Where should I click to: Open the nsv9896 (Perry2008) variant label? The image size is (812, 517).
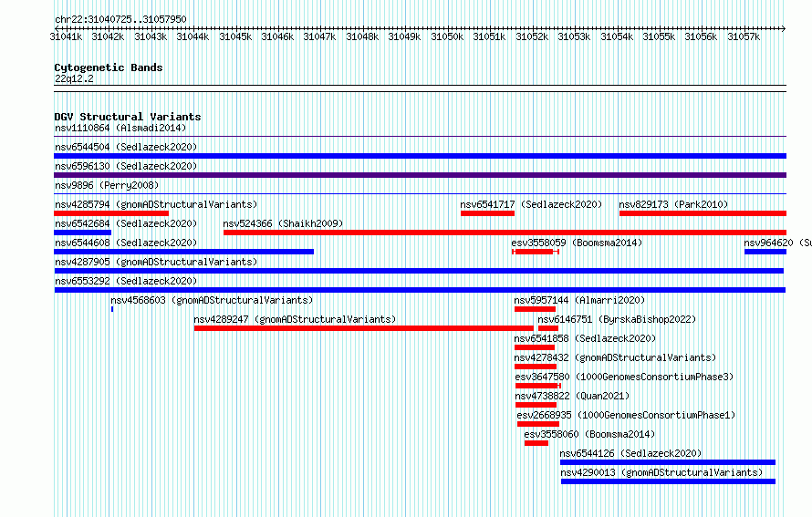click(x=107, y=185)
